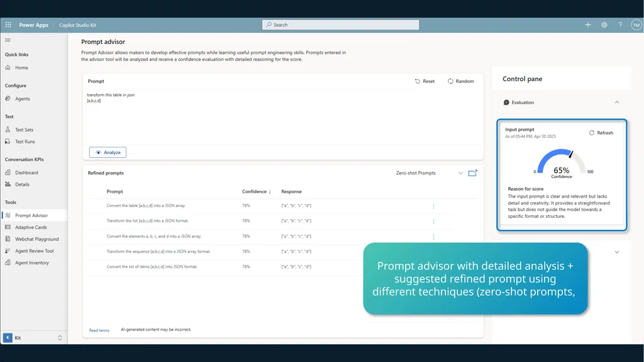Open Agent Inventory
Viewport: 644px width, 362px height.
(x=32, y=263)
